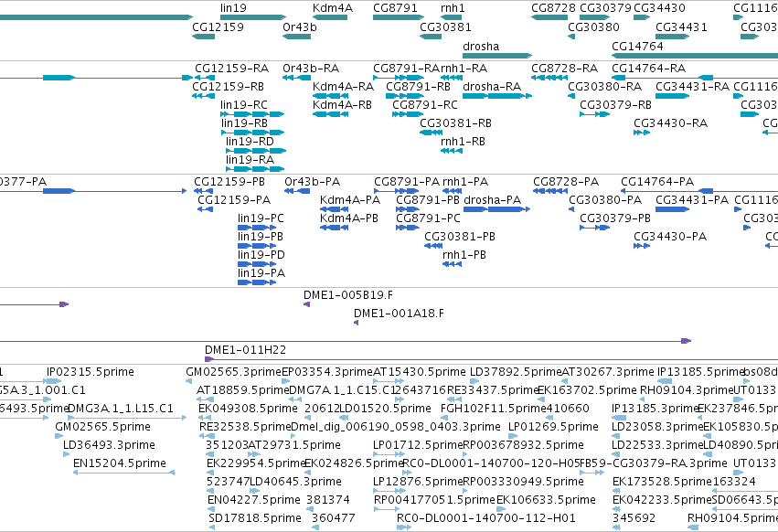
Task: Click the drosha-RA transcript glyph
Action: 497,96
